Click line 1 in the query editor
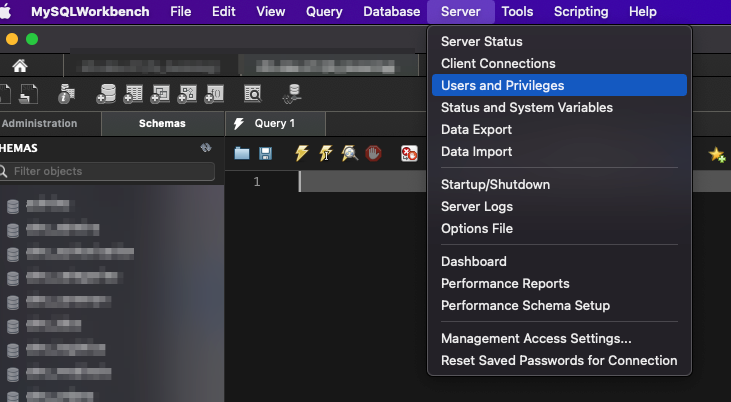Image resolution: width=731 pixels, height=402 pixels. pyautogui.click(x=363, y=181)
